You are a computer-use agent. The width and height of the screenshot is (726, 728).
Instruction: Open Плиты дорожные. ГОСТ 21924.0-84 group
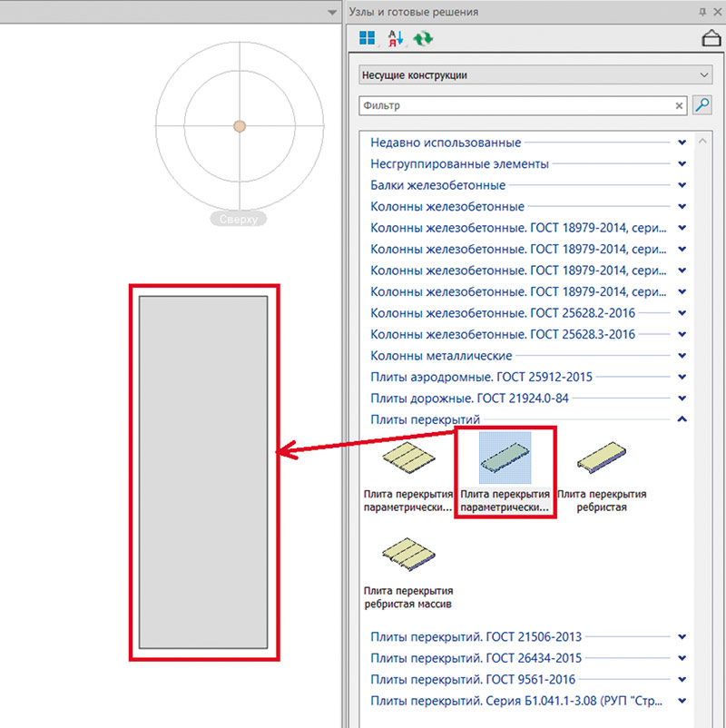coord(682,398)
